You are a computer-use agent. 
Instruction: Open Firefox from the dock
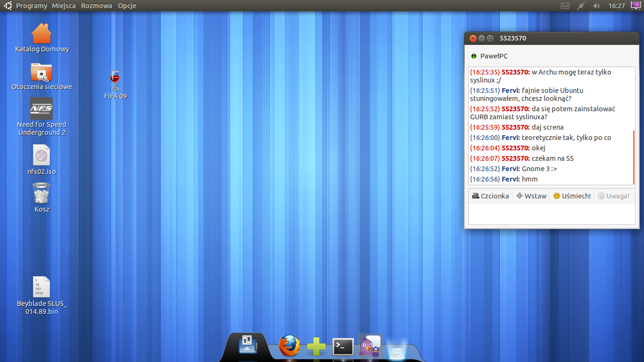point(289,346)
